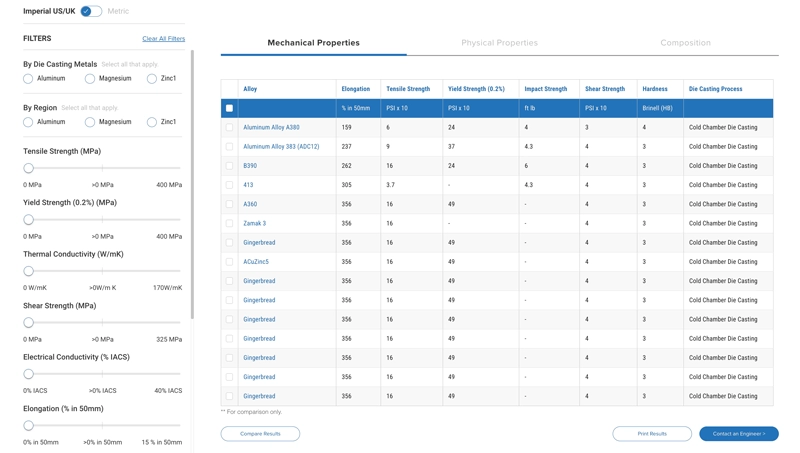The width and height of the screenshot is (800, 453).
Task: Switch to the Physical Properties tab
Action: (499, 43)
